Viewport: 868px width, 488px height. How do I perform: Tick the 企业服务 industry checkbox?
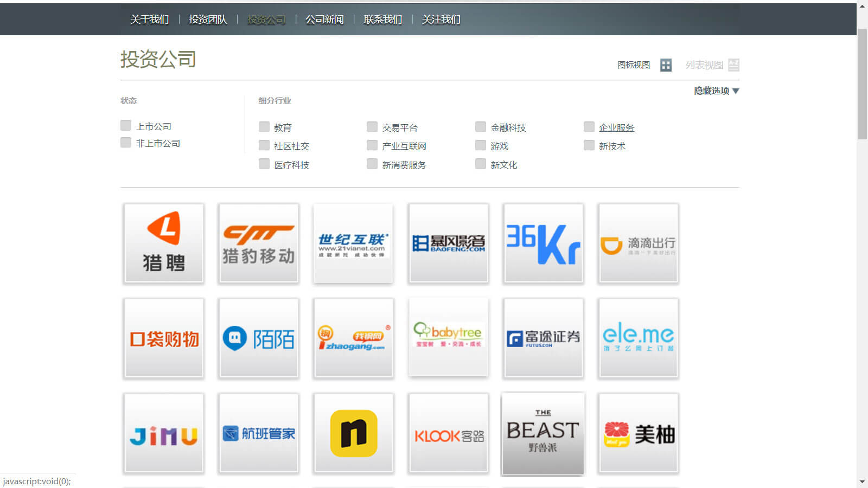(589, 126)
